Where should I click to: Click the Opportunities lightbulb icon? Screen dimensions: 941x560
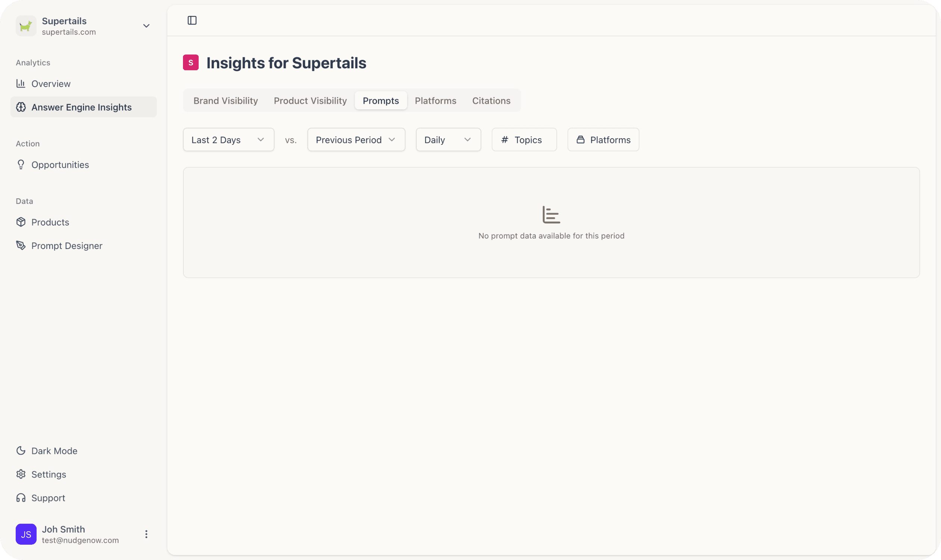[x=21, y=165]
